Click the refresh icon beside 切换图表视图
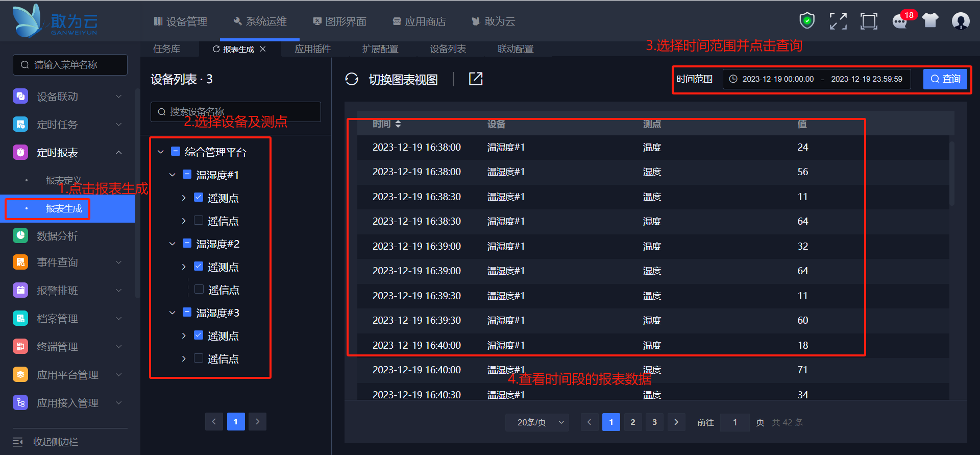This screenshot has width=980, height=455. [352, 79]
